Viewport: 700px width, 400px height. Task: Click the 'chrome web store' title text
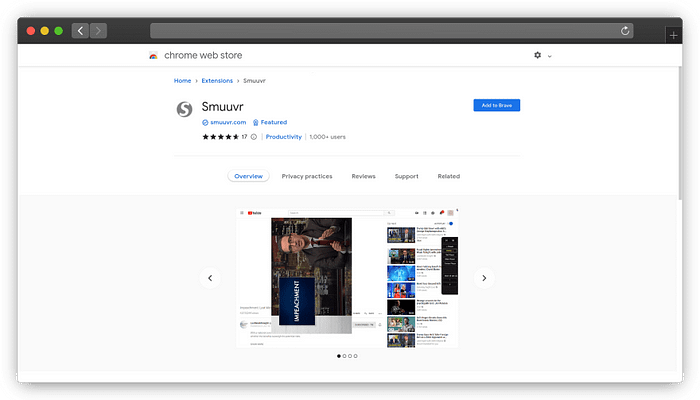(x=203, y=55)
